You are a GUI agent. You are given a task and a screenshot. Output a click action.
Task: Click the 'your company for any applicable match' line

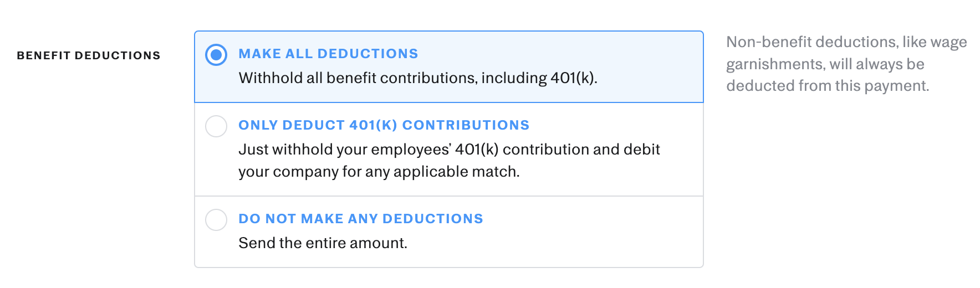tap(379, 172)
